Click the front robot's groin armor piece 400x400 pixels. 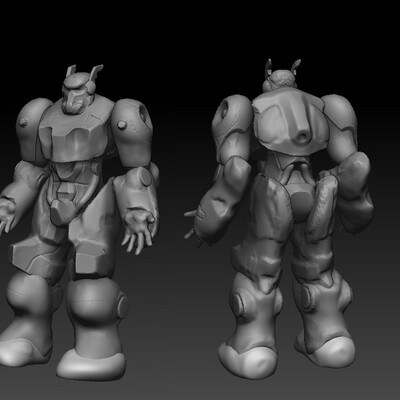click(63, 211)
